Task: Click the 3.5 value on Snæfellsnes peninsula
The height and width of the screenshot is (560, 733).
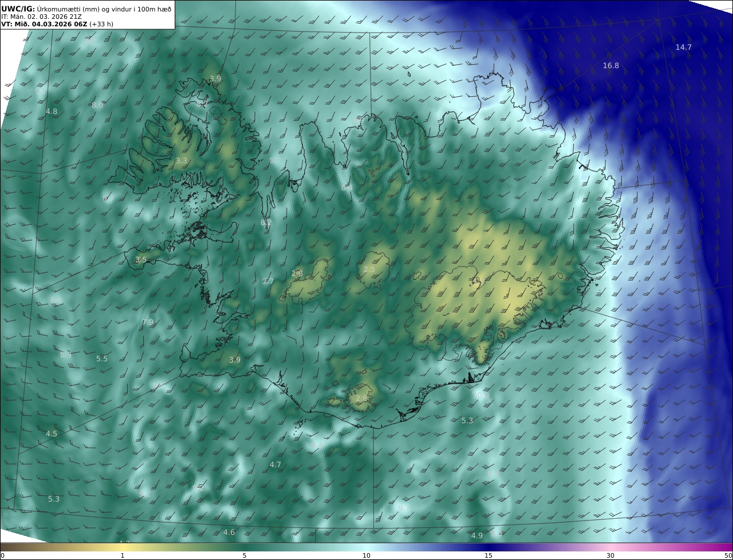Action: 141,259
